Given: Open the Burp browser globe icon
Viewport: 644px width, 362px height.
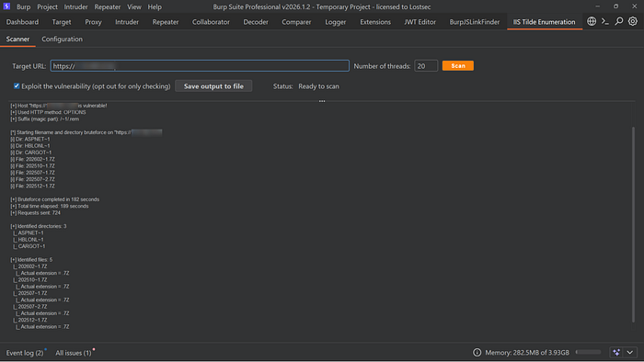Looking at the screenshot, I should point(592,21).
